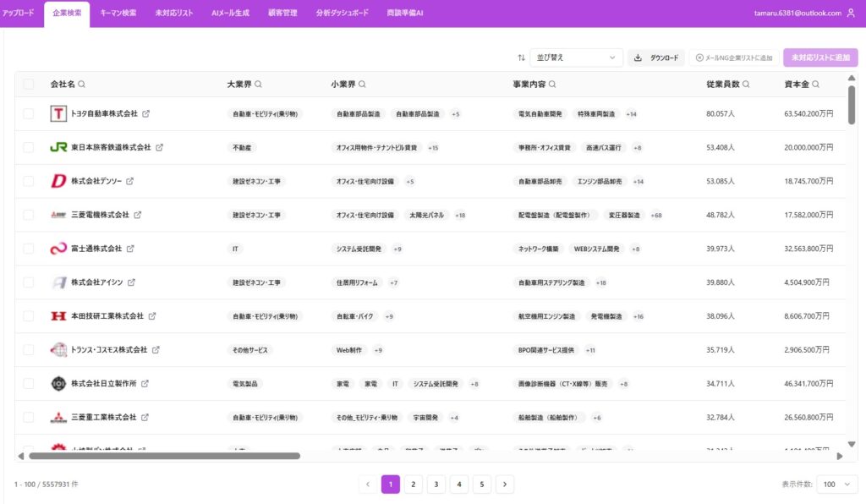Image resolution: width=866 pixels, height=504 pixels.
Task: Click the vertical scrollbar thumb
Action: pos(851,105)
